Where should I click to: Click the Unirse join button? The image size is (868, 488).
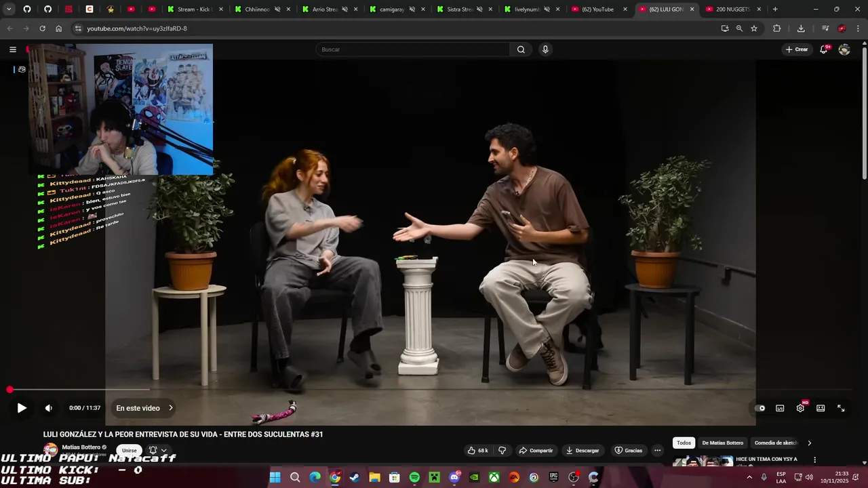129,450
